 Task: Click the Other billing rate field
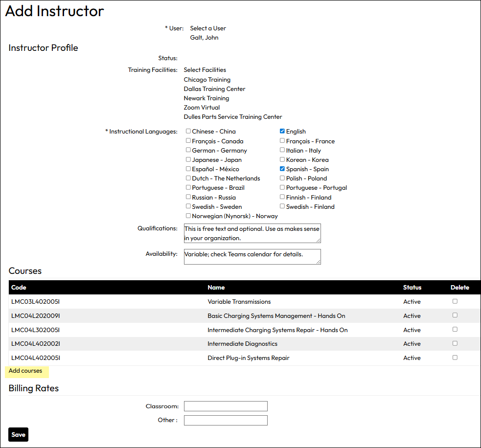point(225,420)
